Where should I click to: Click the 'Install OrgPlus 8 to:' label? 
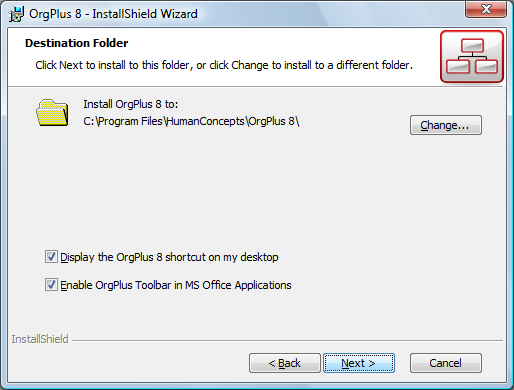[x=131, y=104]
